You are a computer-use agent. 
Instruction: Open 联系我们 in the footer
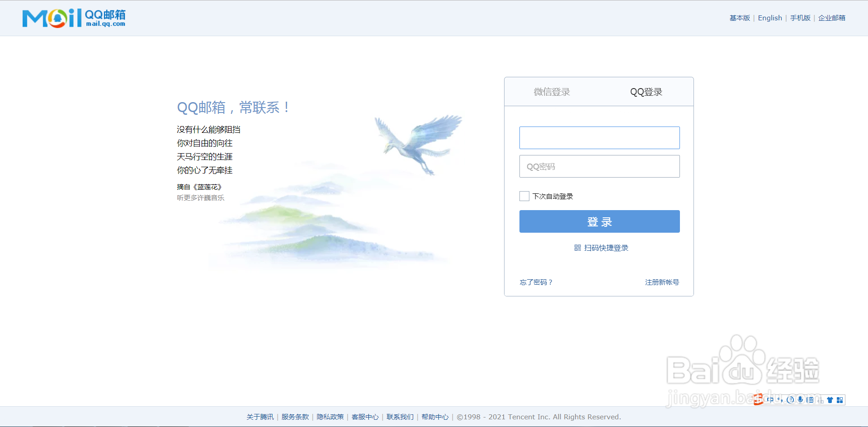click(x=400, y=417)
